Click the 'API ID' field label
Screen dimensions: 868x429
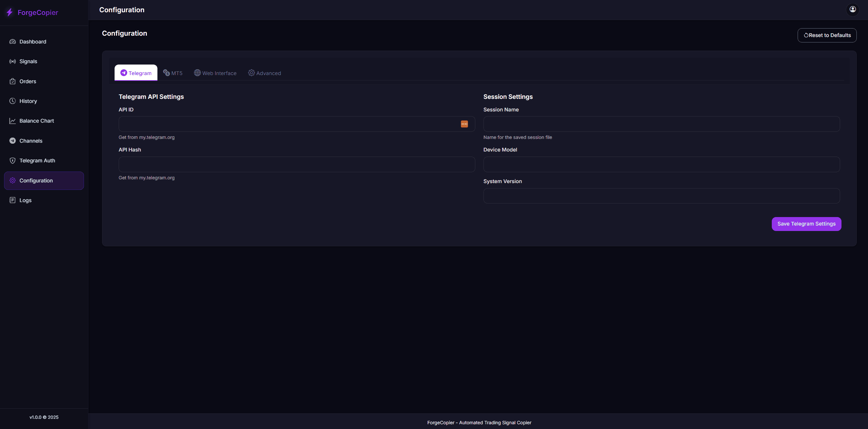126,110
